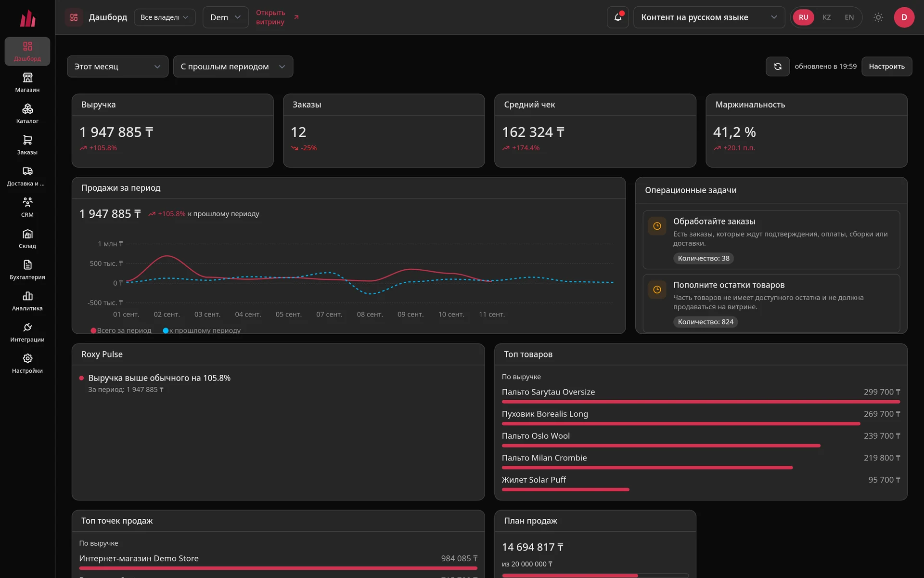Open the user avatar D menu
This screenshot has width=924, height=578.
(x=904, y=17)
